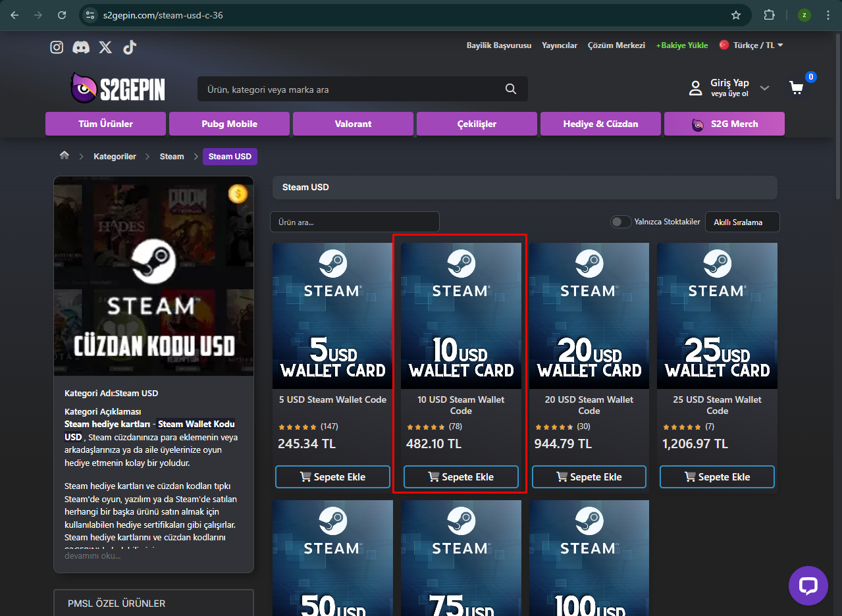The height and width of the screenshot is (616, 842).
Task: Open the TikTok social icon
Action: (129, 47)
